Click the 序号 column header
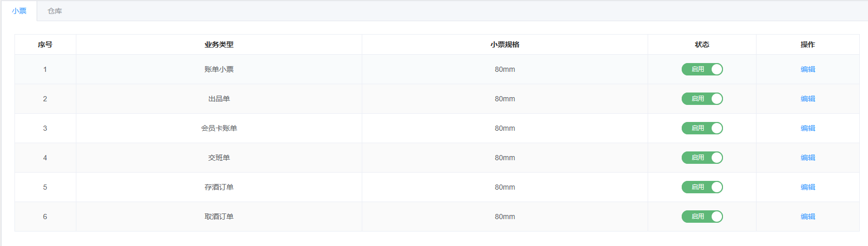The height and width of the screenshot is (246, 868). tap(45, 44)
